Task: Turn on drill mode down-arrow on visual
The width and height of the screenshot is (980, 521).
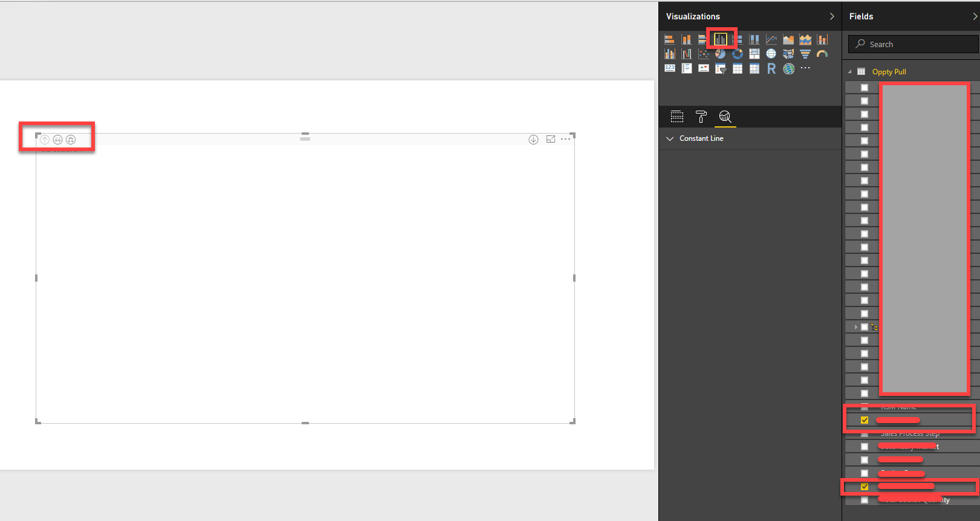Action: [533, 140]
